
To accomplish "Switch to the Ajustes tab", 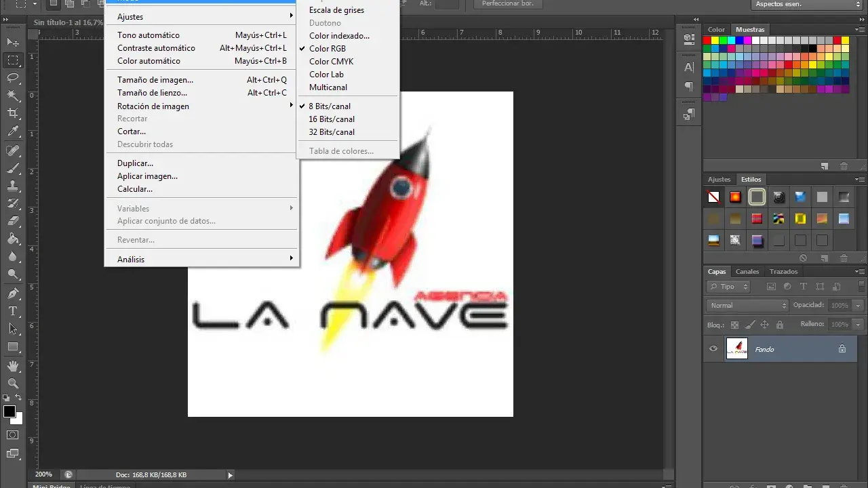I will click(719, 180).
